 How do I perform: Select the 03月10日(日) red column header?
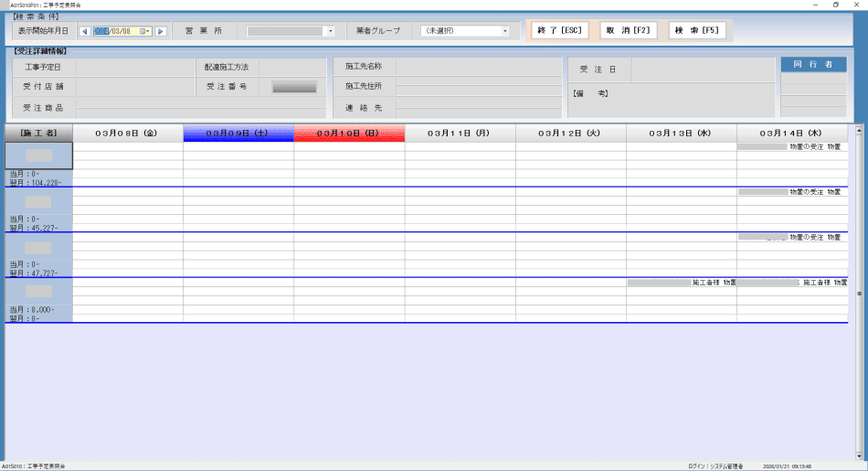click(x=348, y=134)
